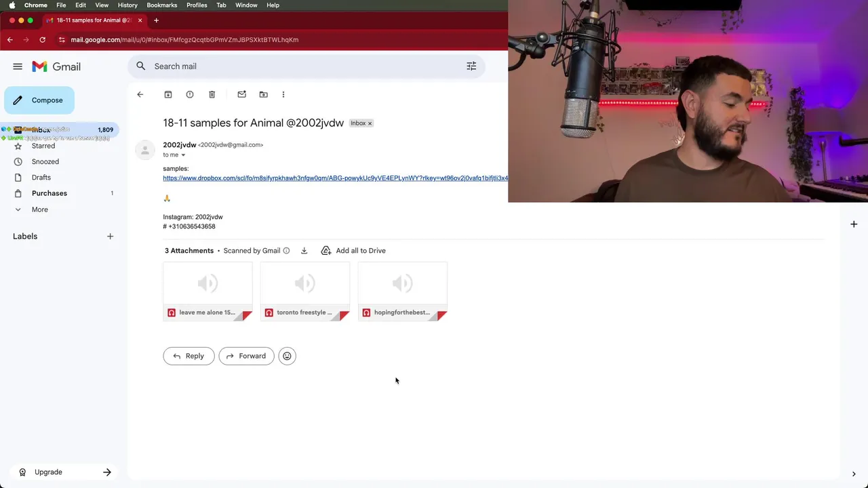Open Inbox folder in sidebar
The width and height of the screenshot is (868, 488).
(61, 129)
